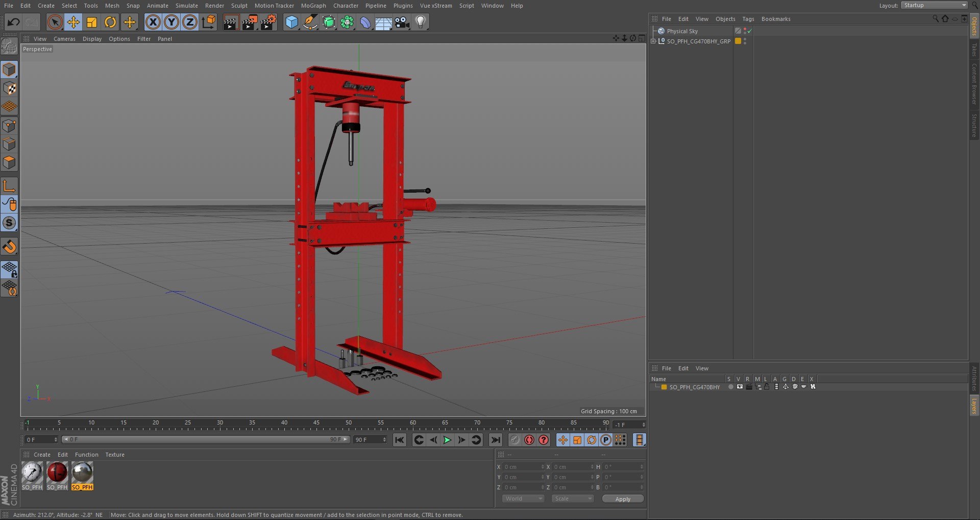Switch to Points mode

pos(9,126)
